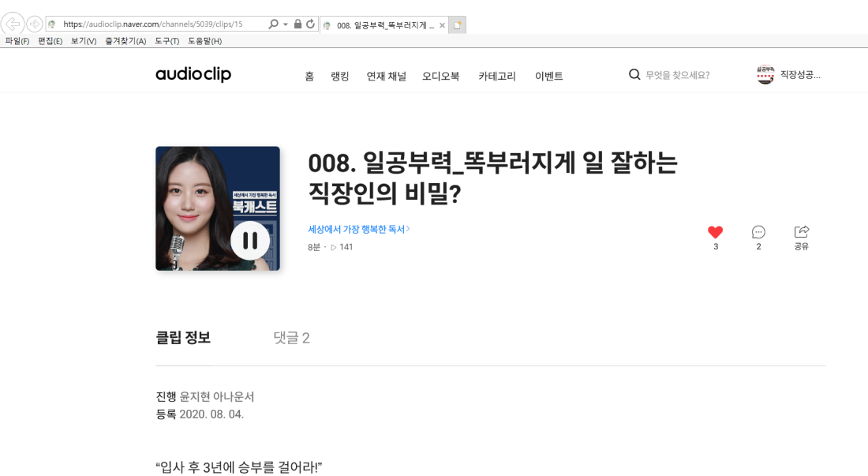Viewport: 868px width, 476px height.
Task: Open a new browser tab
Action: coord(457,25)
